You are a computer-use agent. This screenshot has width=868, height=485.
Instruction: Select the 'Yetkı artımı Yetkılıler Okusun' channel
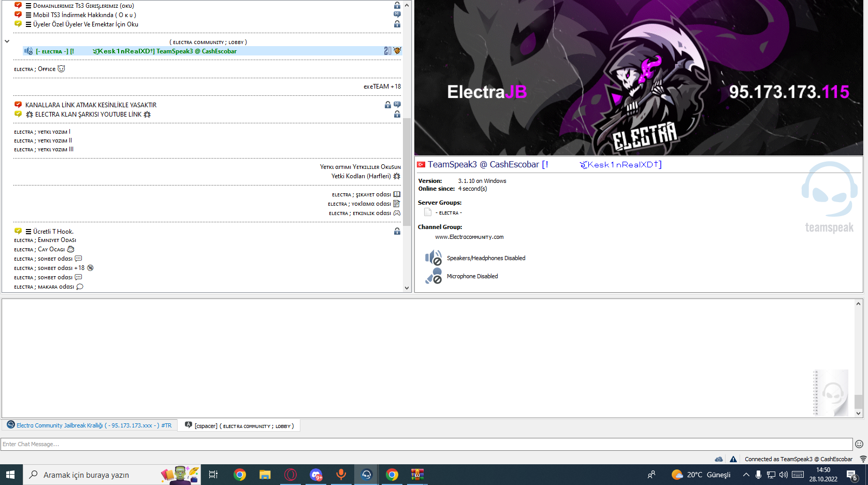[360, 167]
